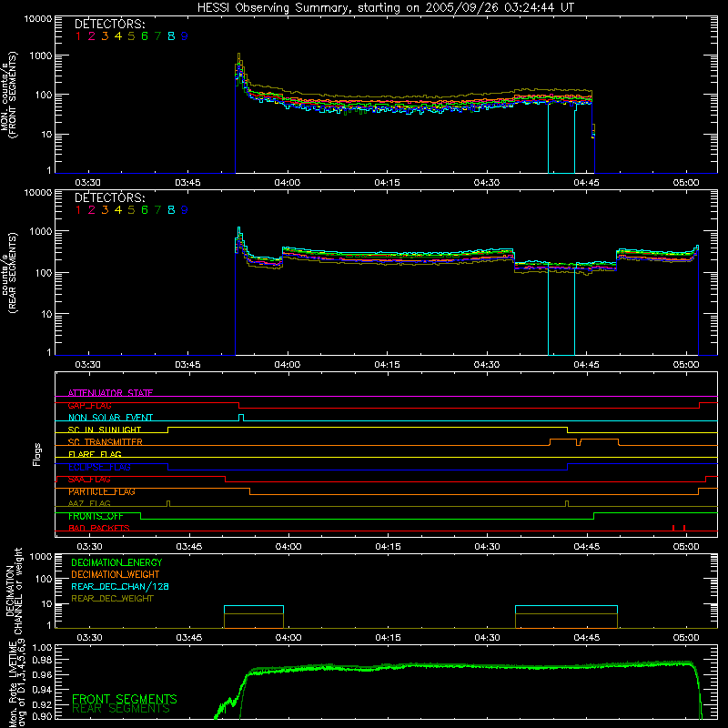Choose detector 5 in front-segments legend

click(131, 36)
